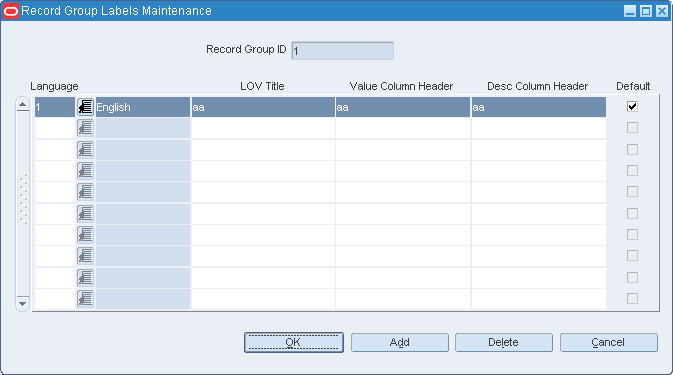Click the Cancel button
The height and width of the screenshot is (375, 673).
tap(608, 342)
